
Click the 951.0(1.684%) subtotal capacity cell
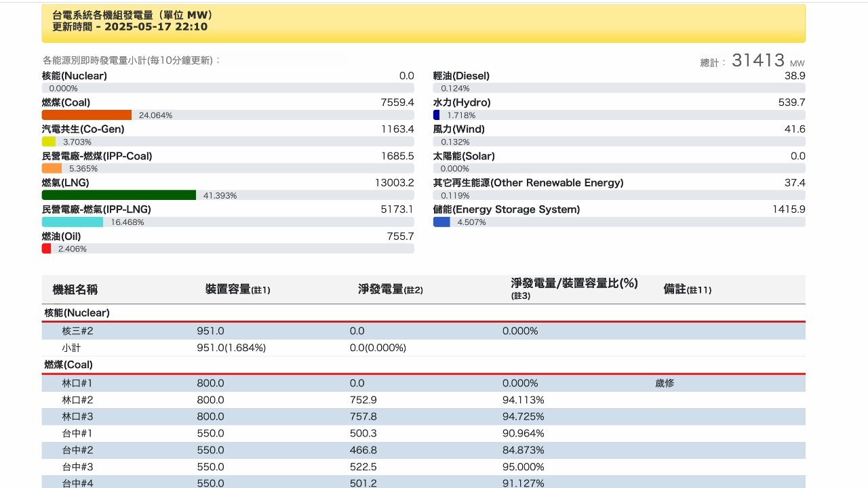[x=231, y=348]
